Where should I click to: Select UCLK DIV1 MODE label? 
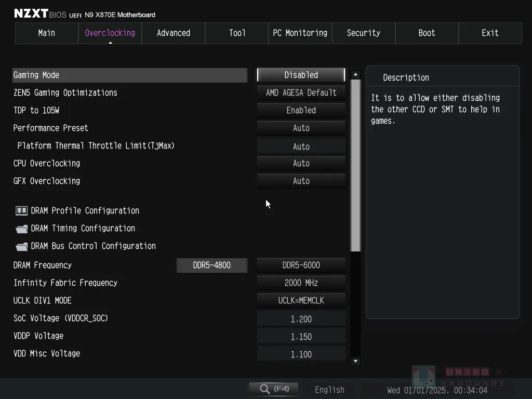[x=43, y=300]
